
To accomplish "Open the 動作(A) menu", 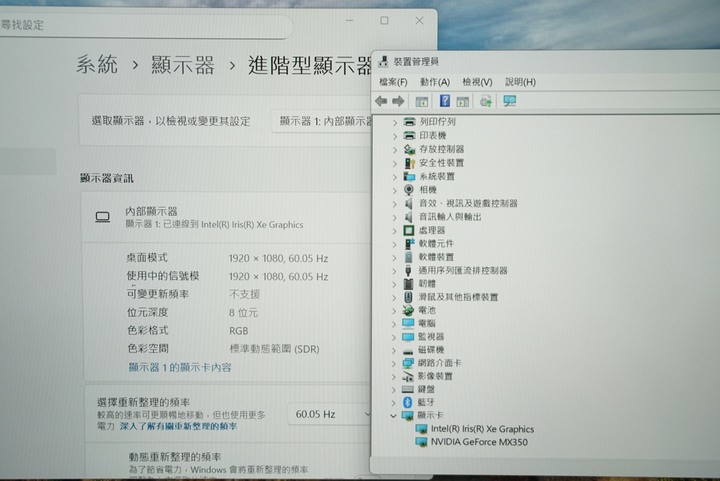I will point(434,82).
